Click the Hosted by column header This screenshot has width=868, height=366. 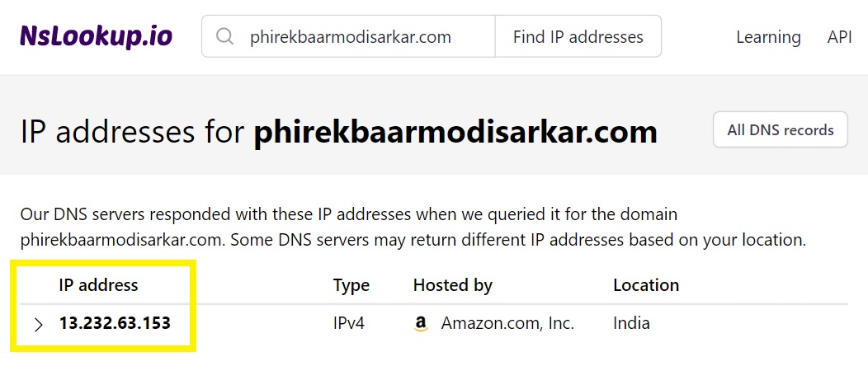pos(453,286)
